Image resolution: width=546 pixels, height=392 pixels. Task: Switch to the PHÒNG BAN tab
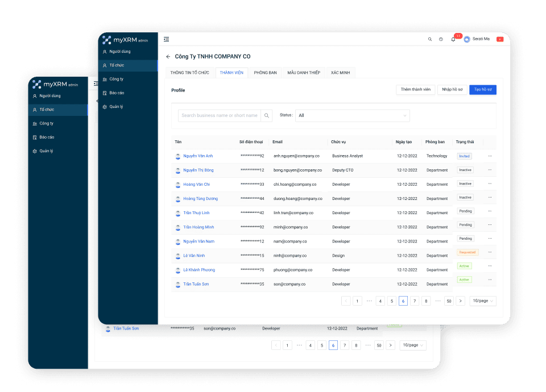tap(265, 73)
